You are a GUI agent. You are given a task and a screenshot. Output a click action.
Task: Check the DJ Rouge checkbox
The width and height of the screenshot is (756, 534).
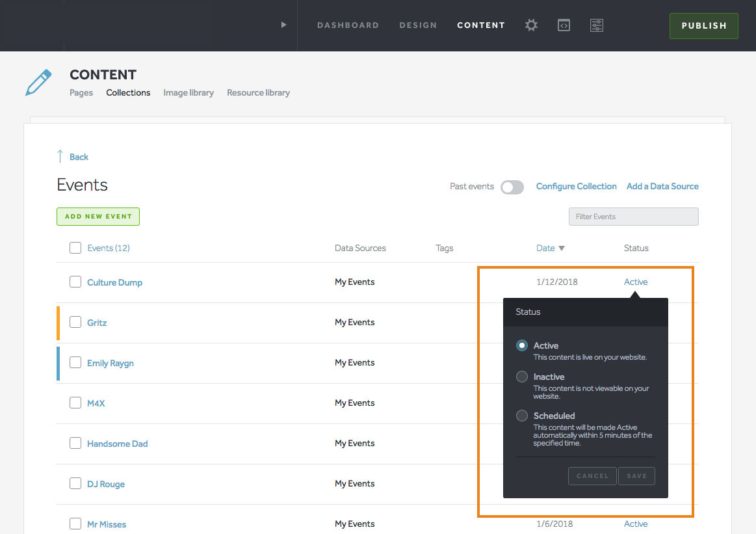tap(75, 483)
